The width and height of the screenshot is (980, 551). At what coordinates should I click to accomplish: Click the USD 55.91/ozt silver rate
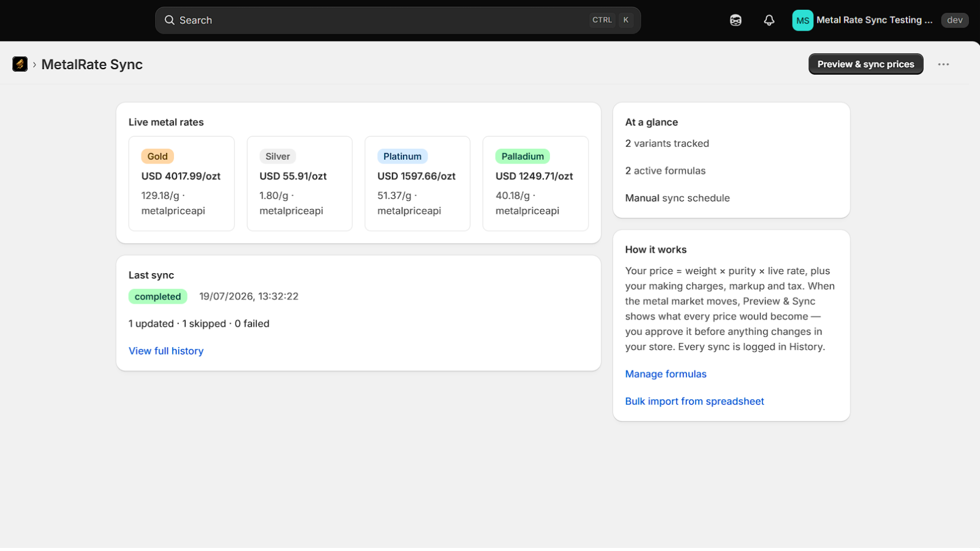293,176
